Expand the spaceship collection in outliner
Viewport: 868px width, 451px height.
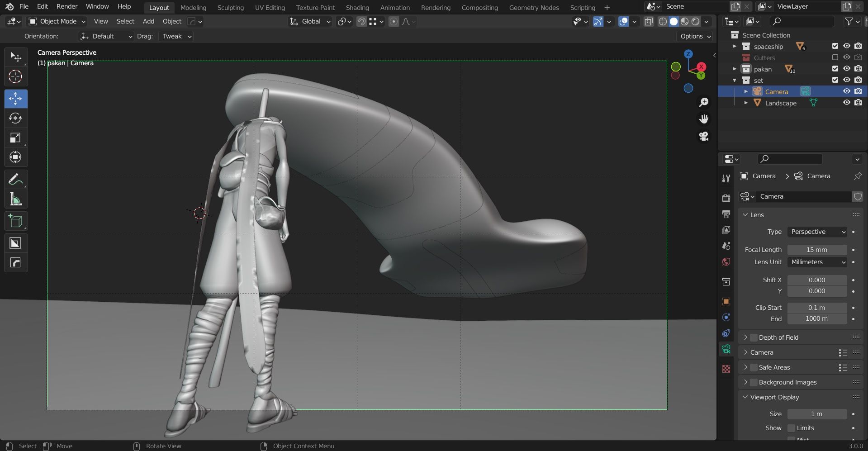[x=735, y=47]
